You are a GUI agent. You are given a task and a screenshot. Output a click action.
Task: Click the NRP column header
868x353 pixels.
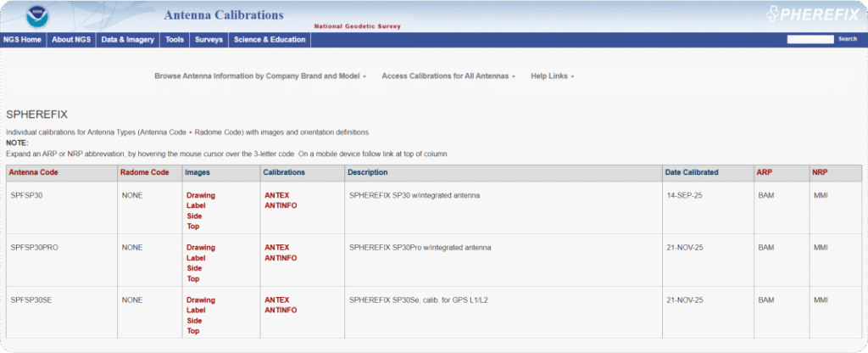820,172
